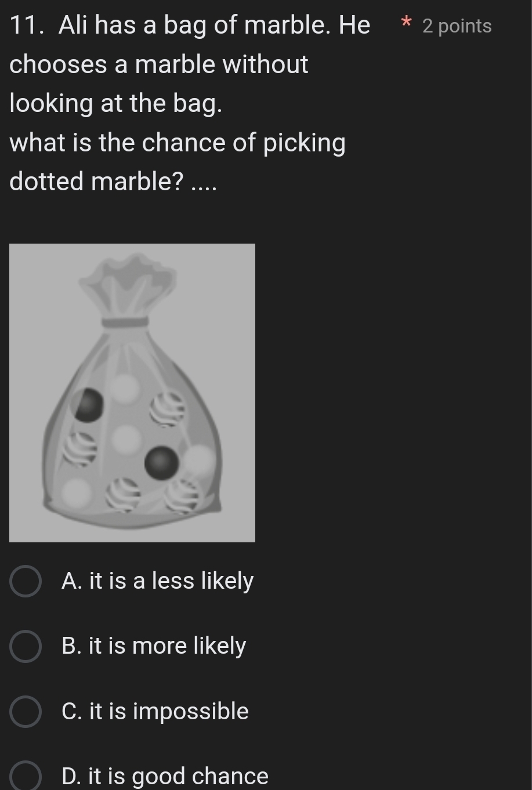532x790 pixels.
Task: Choose the radio button for option B
Action: point(26,646)
